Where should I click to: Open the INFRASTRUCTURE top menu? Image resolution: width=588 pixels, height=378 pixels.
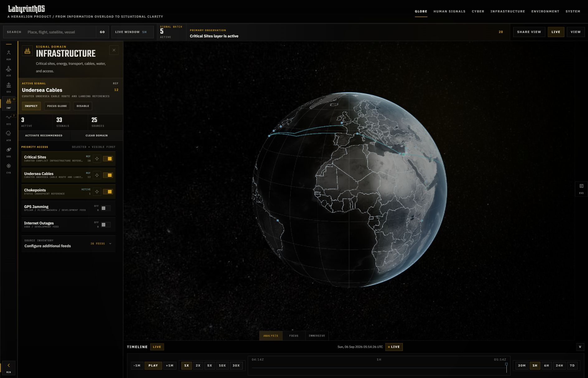[x=508, y=12]
